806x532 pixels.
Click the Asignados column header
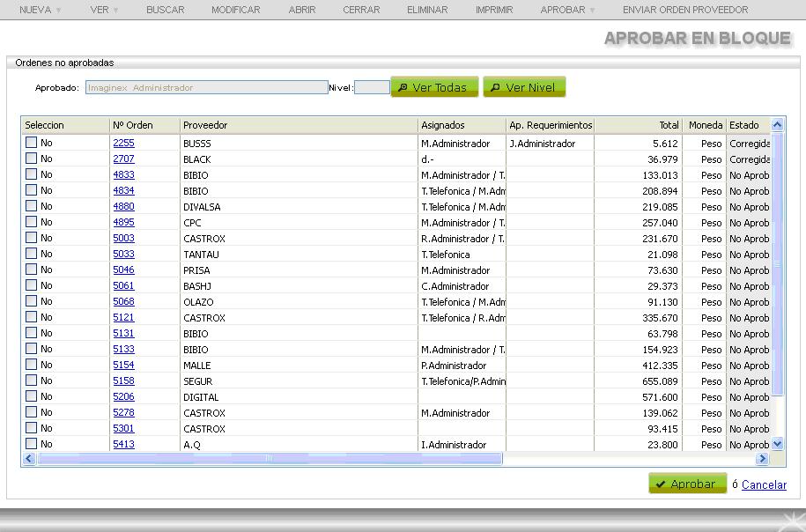tap(462, 125)
